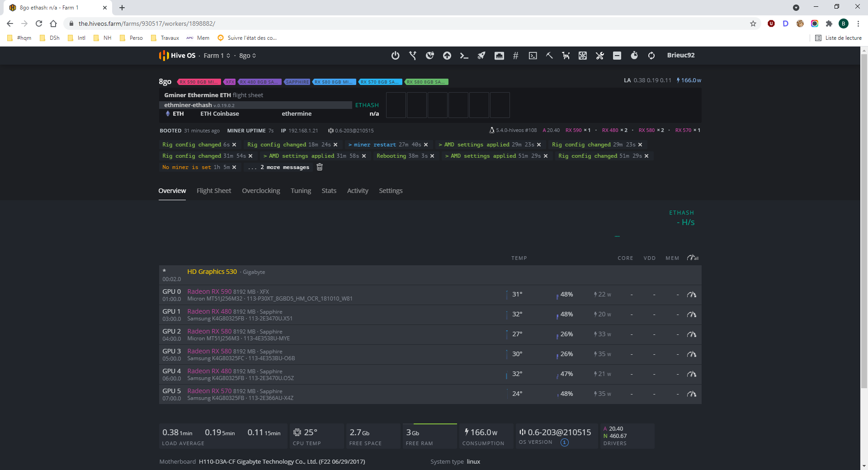Screen dimensions: 868x470
Task: Open the worker Settings tab
Action: (x=391, y=191)
